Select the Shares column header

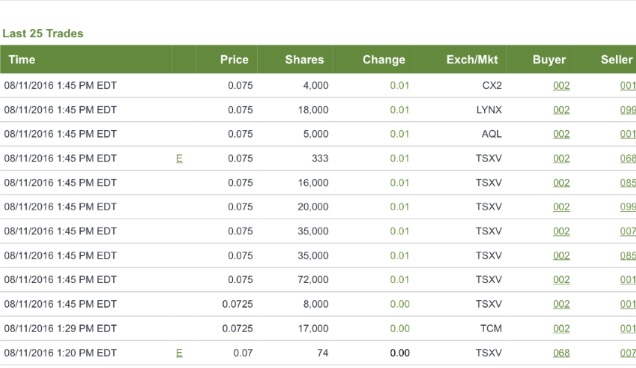[x=304, y=60]
